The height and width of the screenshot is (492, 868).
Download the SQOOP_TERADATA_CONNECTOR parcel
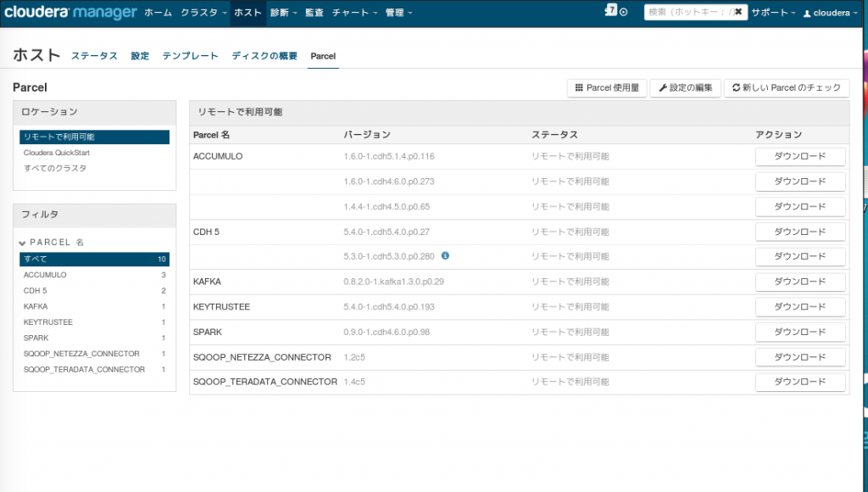[x=800, y=382]
